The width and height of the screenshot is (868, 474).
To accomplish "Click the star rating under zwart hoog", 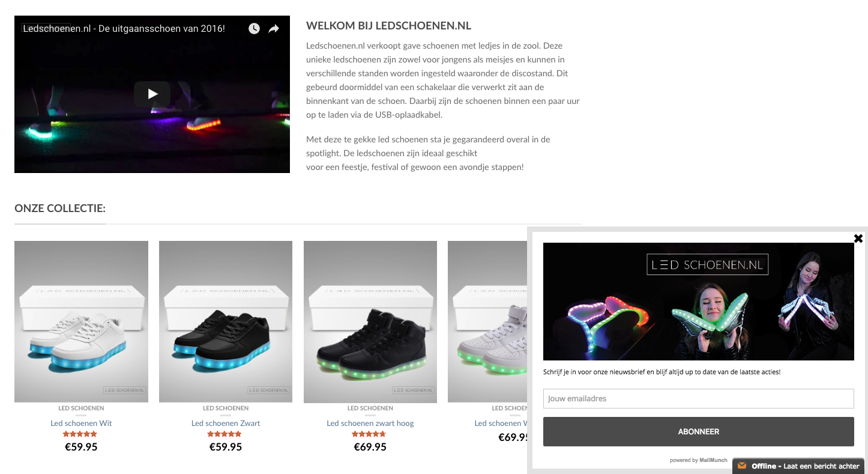I will coord(369,434).
